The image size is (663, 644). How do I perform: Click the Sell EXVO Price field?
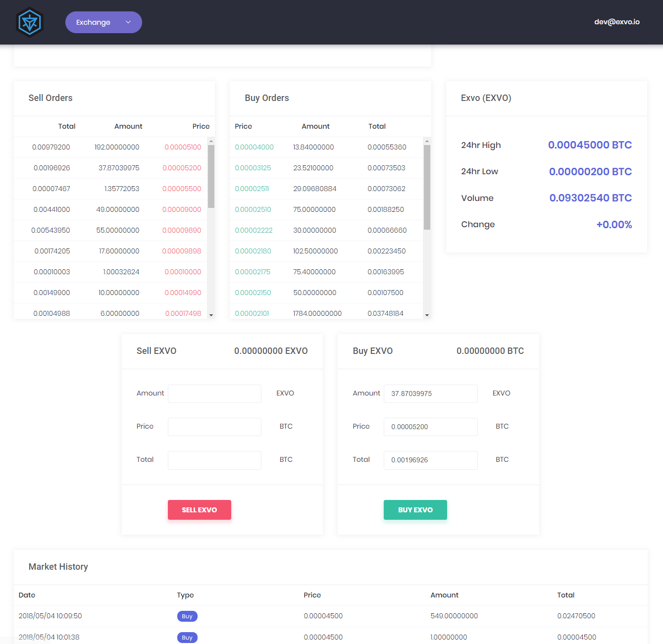(214, 427)
